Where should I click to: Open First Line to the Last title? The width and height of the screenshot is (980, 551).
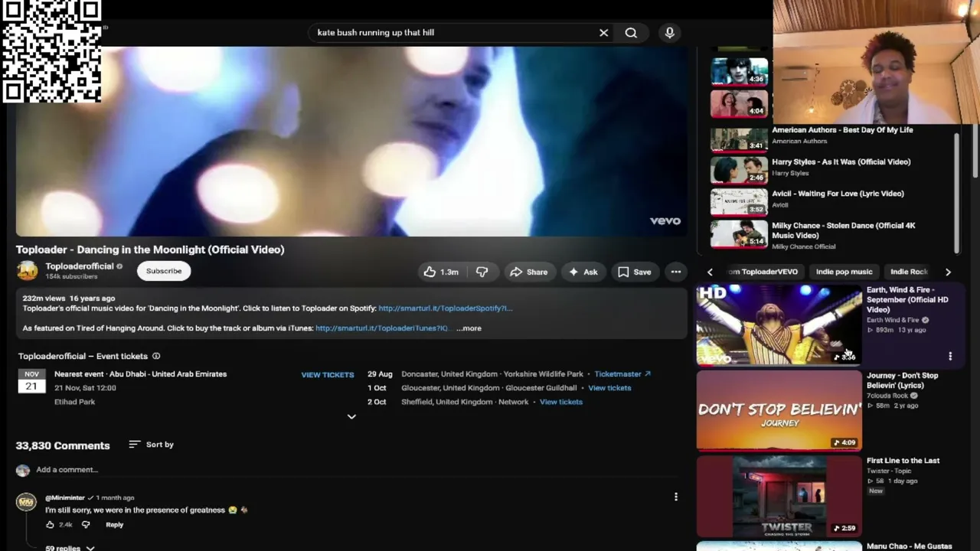point(903,461)
